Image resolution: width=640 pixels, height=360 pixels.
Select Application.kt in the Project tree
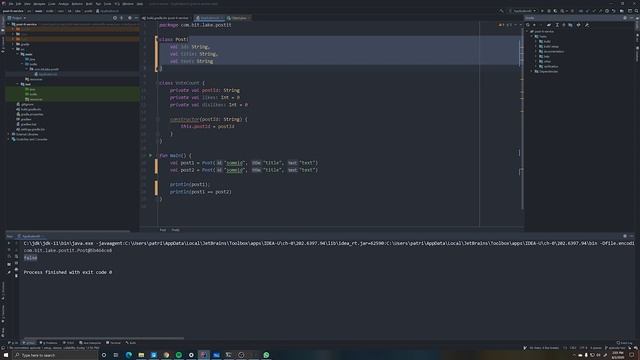coord(46,74)
